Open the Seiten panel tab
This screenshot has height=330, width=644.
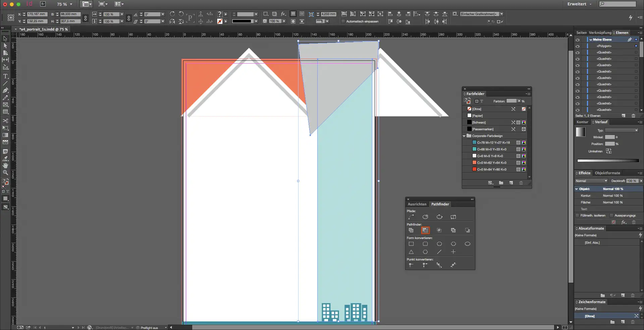pos(581,33)
